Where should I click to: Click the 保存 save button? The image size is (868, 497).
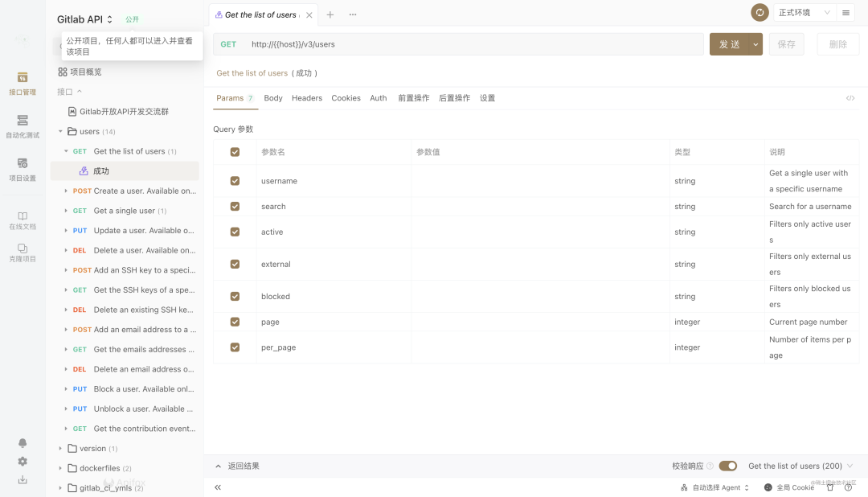(x=786, y=44)
